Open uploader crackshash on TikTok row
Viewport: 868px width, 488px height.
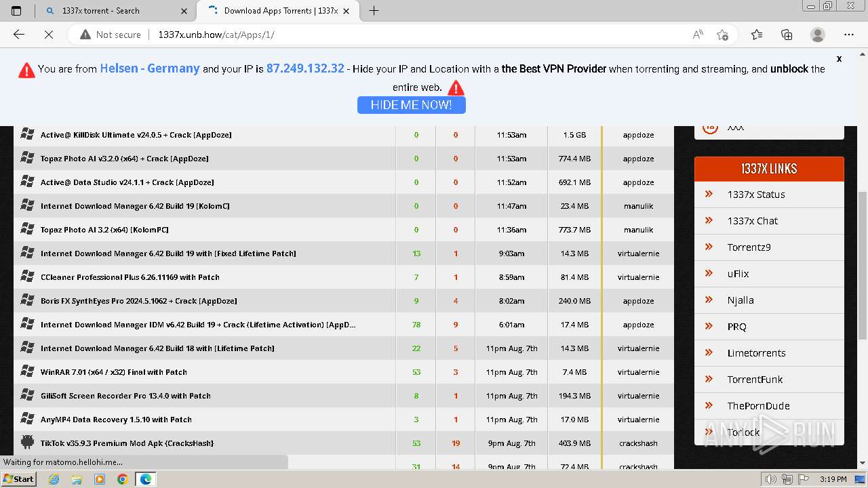tap(638, 443)
